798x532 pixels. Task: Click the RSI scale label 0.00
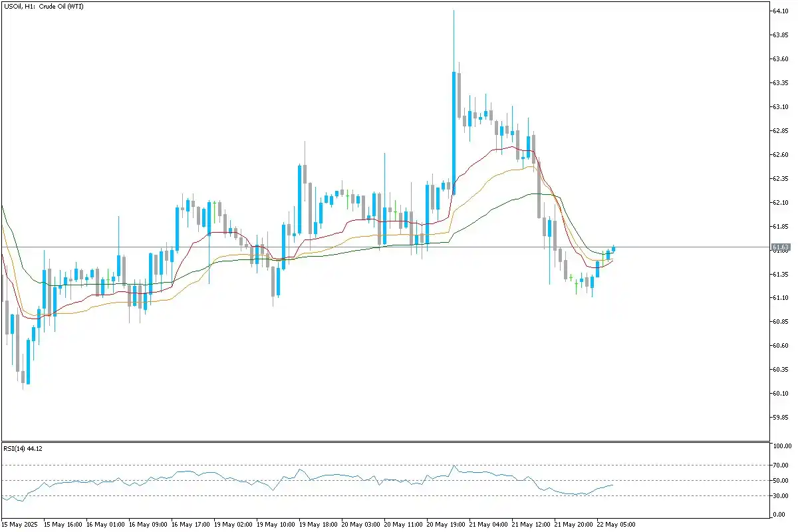pos(779,515)
